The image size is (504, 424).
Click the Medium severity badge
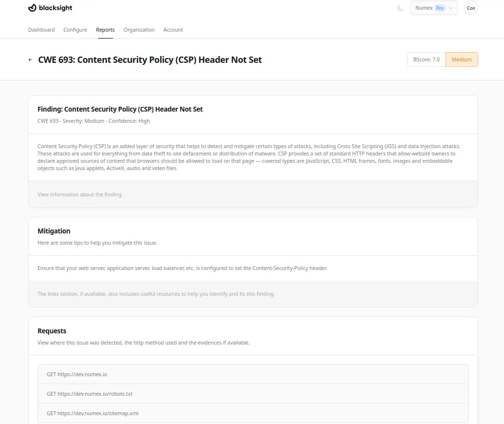(x=462, y=59)
